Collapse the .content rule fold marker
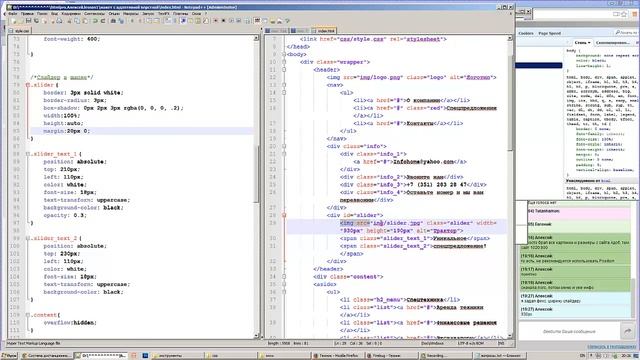Viewport: 640px width, 360px height. pyautogui.click(x=28, y=315)
